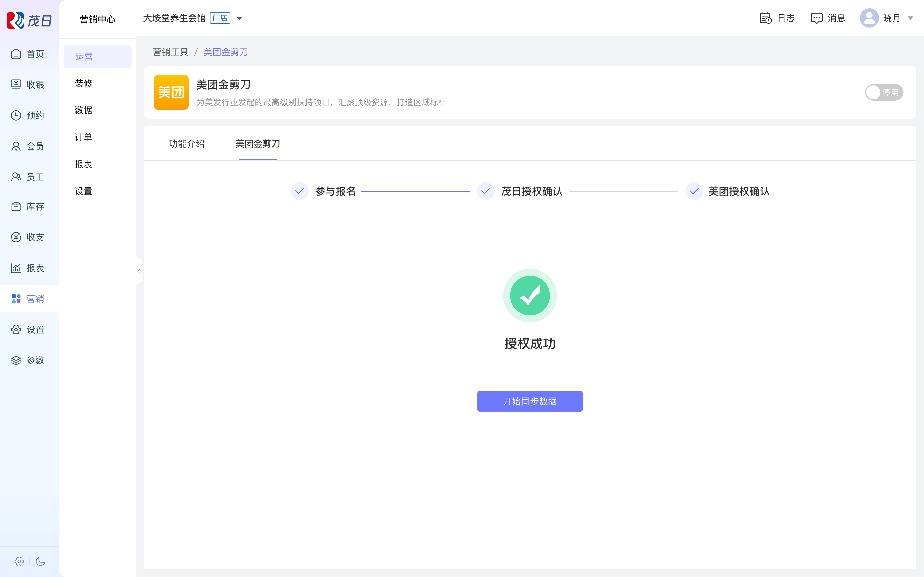
Task: Switch to the 功能介绍 tab
Action: (187, 144)
